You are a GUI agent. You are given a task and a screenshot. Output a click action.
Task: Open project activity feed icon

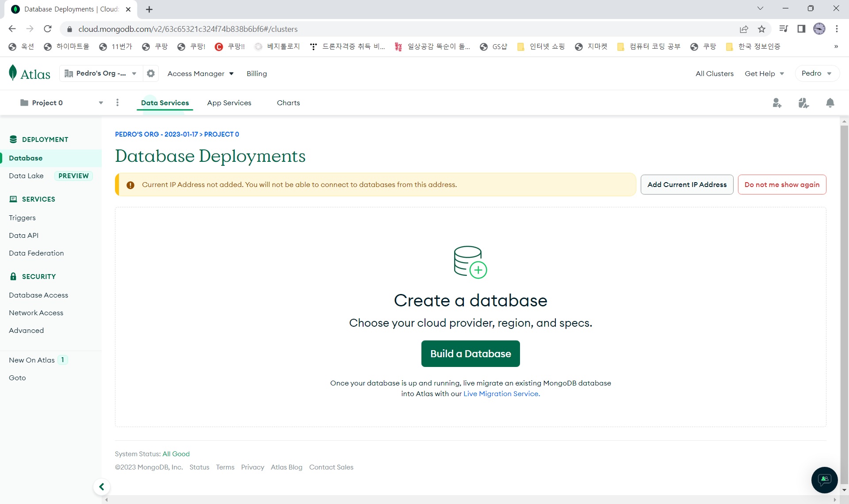coord(803,103)
